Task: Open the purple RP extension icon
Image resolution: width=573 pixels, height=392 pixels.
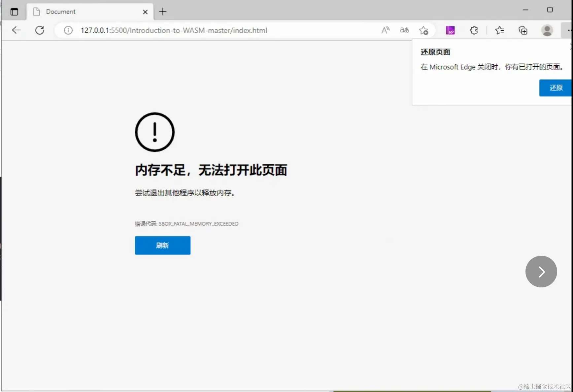Action: [x=450, y=30]
